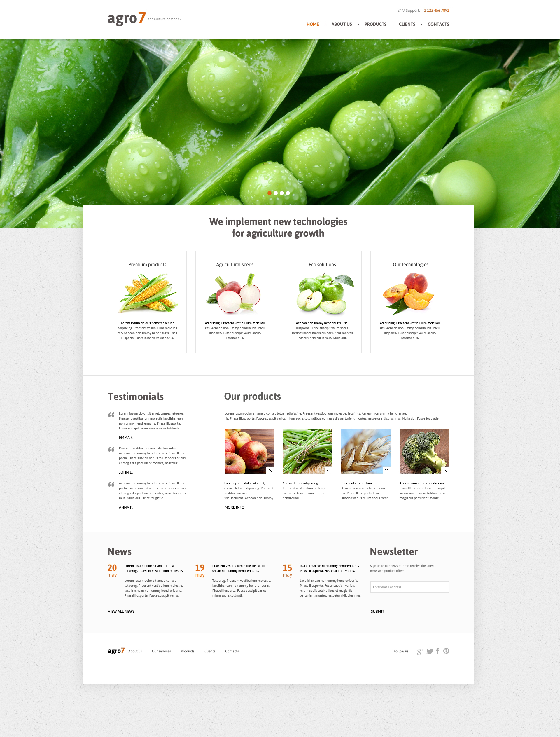560x737 pixels.
Task: Click the MORE INFO link under apples
Action: 234,507
